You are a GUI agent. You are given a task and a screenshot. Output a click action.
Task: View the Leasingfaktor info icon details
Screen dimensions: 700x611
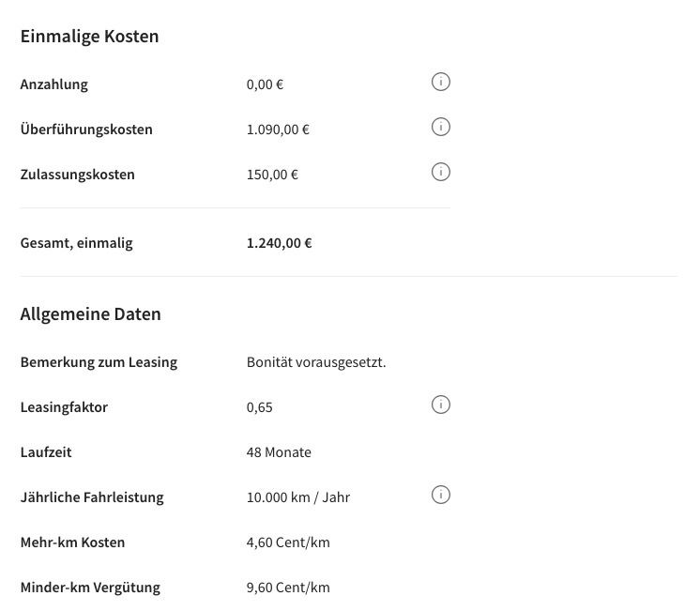pos(441,405)
